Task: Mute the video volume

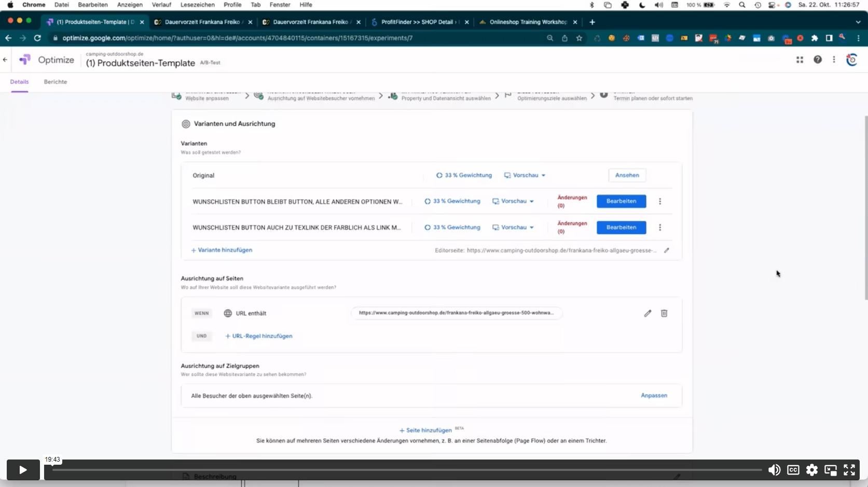Action: (x=774, y=470)
